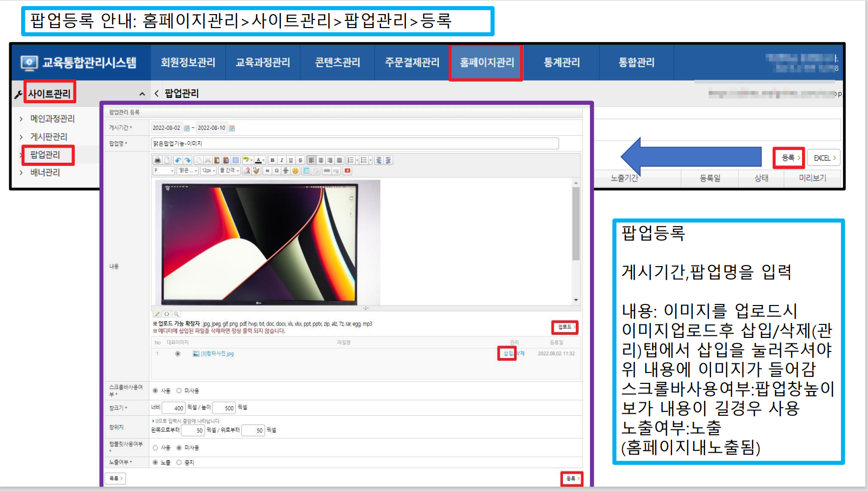The height and width of the screenshot is (491, 868).
Task: Switch editor to HTML source view icon
Action: (167, 314)
